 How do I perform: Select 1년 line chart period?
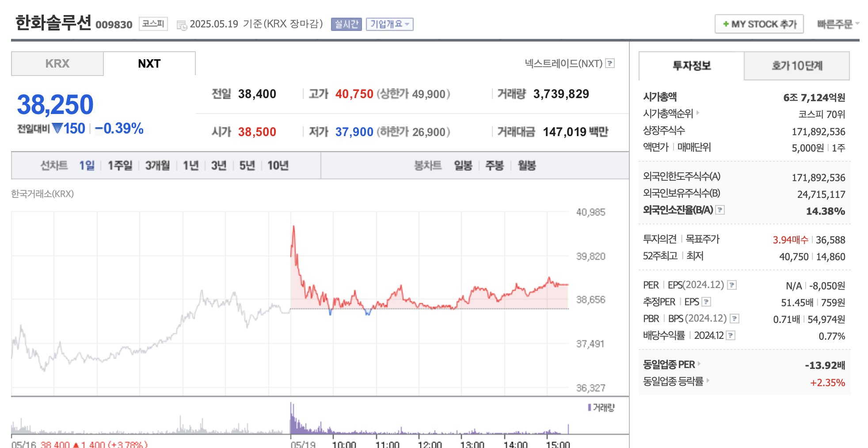pos(191,166)
